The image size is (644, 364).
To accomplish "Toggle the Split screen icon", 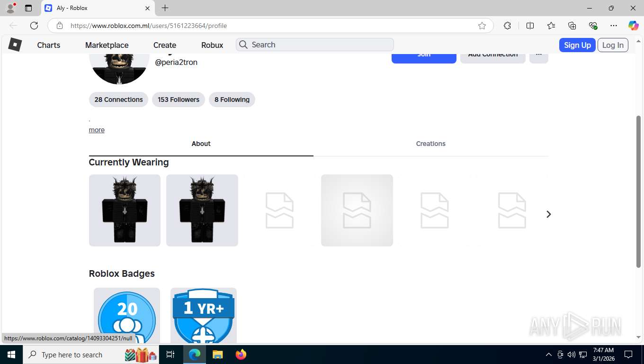I will 530,26.
